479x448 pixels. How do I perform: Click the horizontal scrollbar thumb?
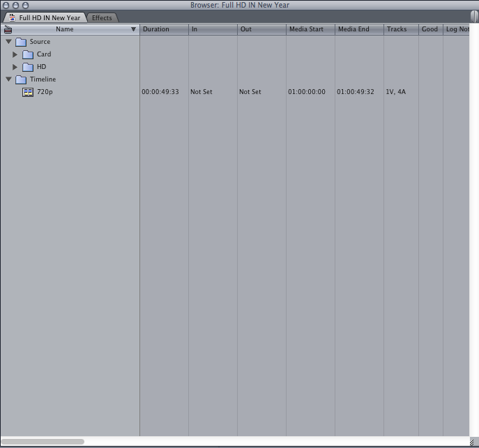click(43, 442)
